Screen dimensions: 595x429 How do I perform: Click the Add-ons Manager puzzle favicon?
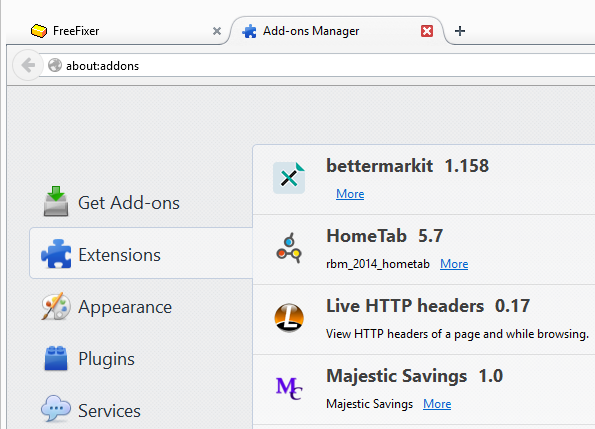249,31
